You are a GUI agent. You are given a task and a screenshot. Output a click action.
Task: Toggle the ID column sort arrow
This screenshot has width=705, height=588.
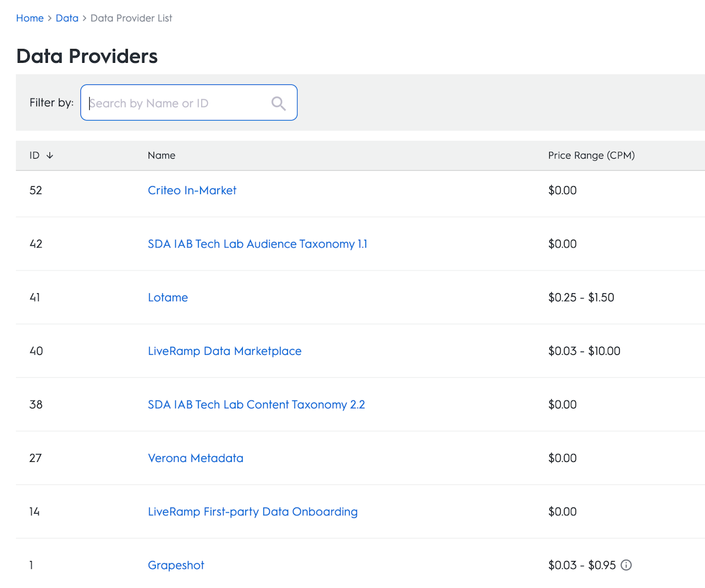(x=50, y=155)
